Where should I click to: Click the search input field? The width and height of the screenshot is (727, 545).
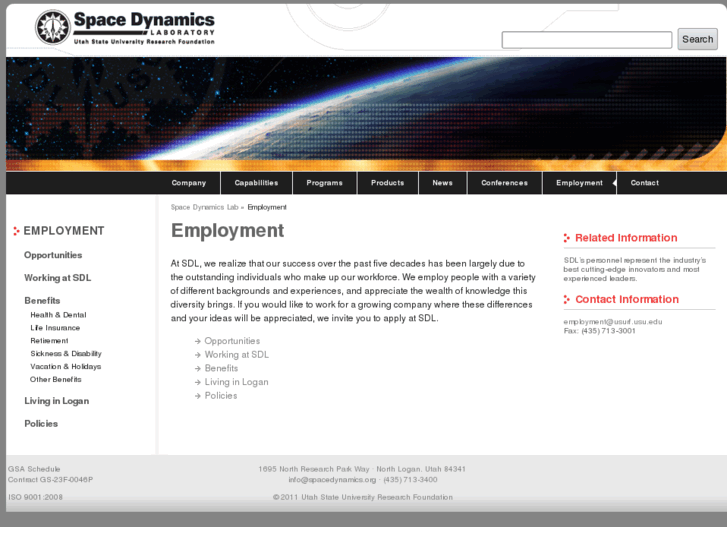[x=587, y=39]
